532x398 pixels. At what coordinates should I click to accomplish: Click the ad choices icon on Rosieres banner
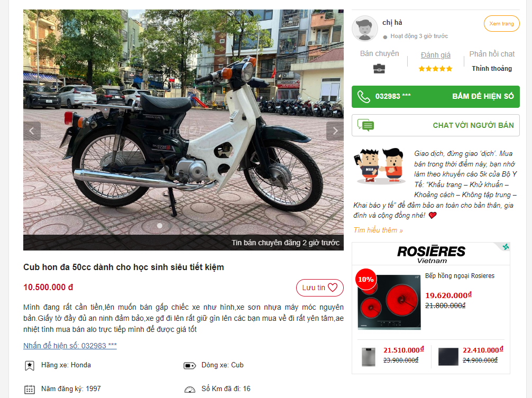click(506, 246)
